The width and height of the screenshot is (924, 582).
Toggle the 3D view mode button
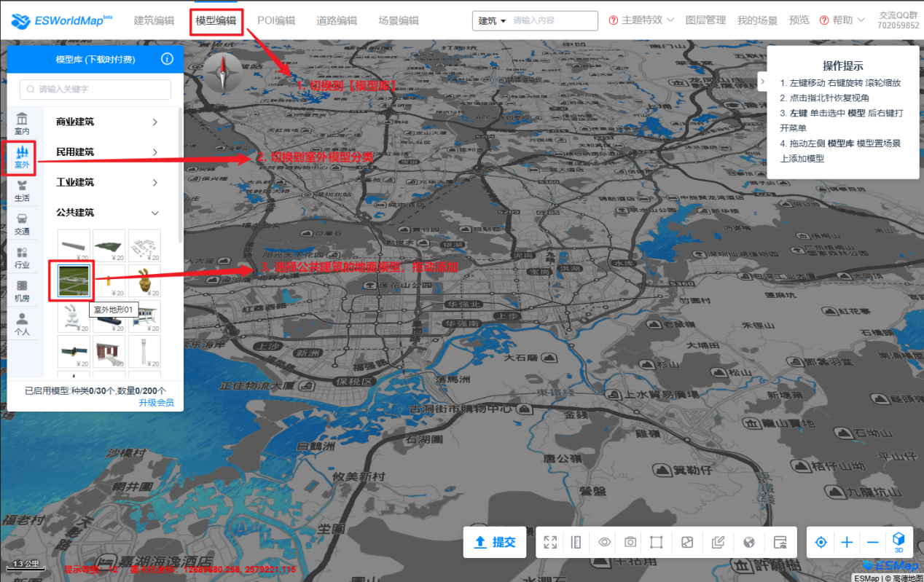coord(898,541)
